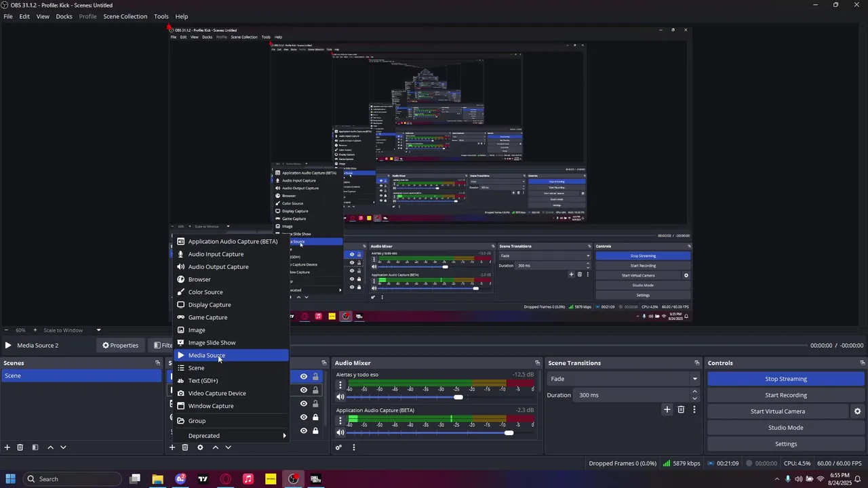Open Audio Mixer menu dots at bottom

[x=353, y=447]
